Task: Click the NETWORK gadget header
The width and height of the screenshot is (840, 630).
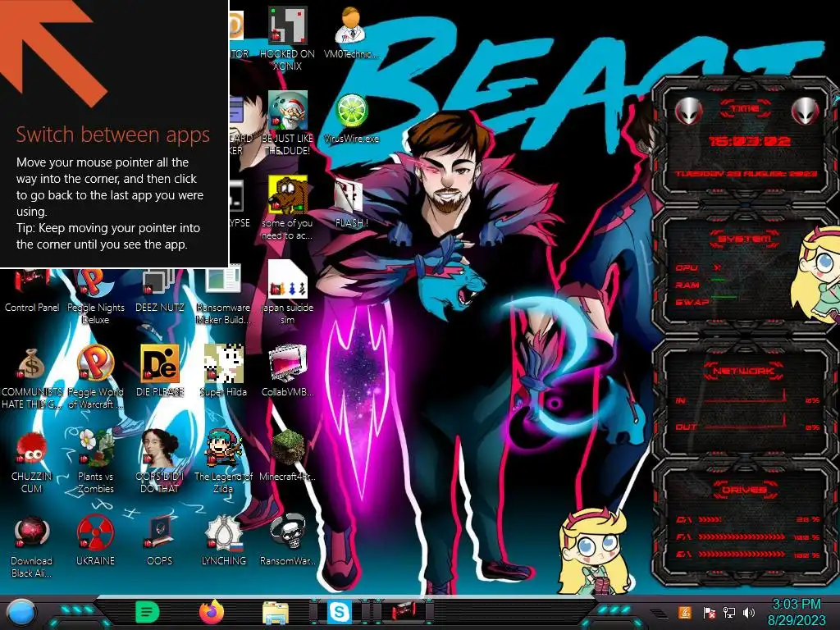Action: pos(743,370)
